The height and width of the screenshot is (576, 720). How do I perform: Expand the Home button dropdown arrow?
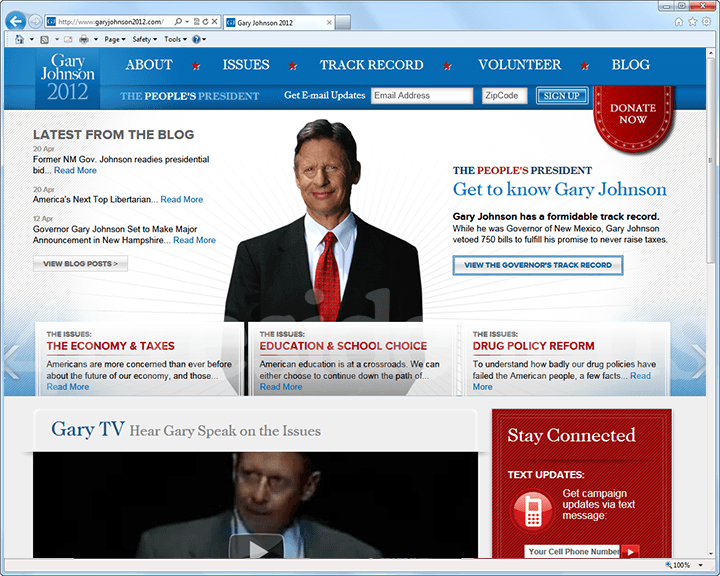pyautogui.click(x=32, y=40)
